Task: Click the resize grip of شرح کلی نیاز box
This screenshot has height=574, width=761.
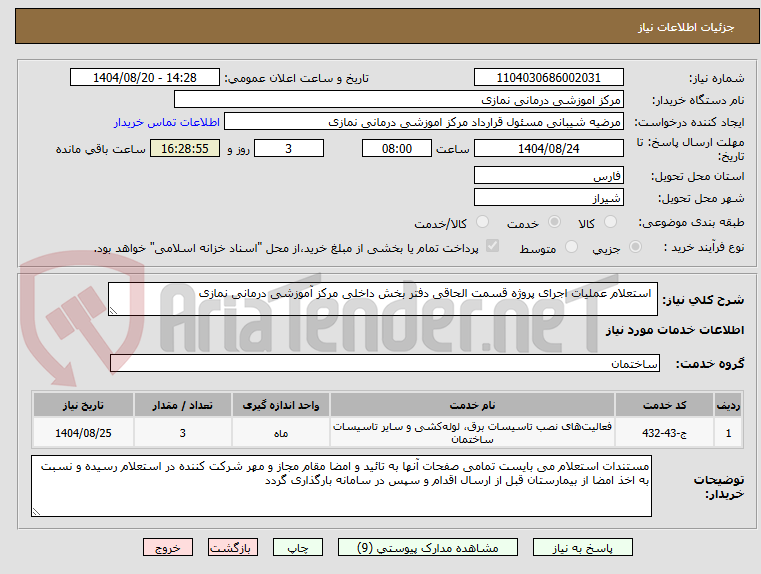Action: pyautogui.click(x=113, y=311)
